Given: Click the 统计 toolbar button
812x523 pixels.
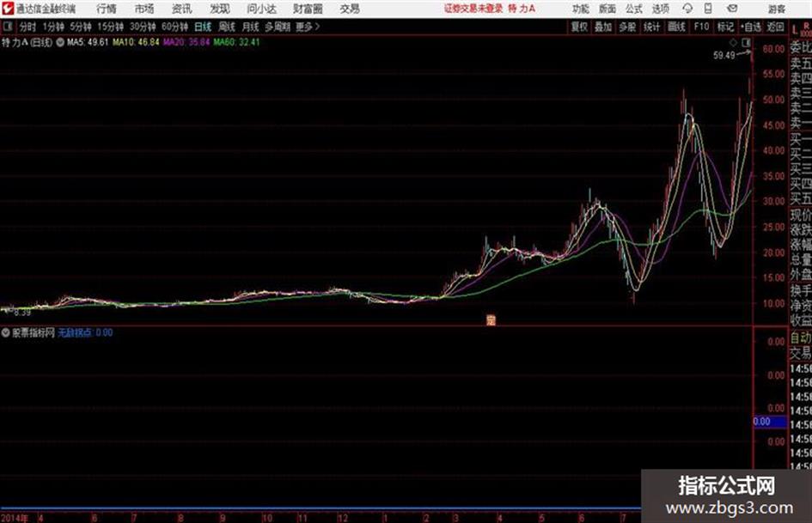Looking at the screenshot, I should click(651, 27).
